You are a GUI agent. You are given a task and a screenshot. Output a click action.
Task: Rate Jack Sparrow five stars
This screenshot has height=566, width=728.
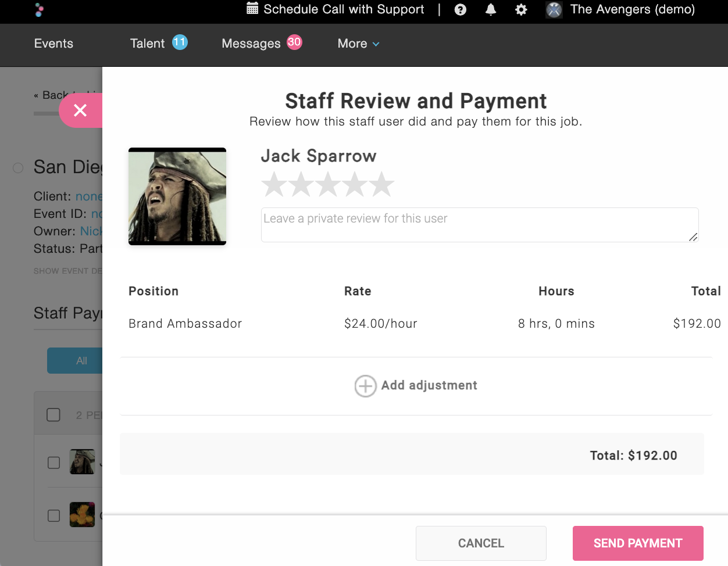click(x=382, y=185)
